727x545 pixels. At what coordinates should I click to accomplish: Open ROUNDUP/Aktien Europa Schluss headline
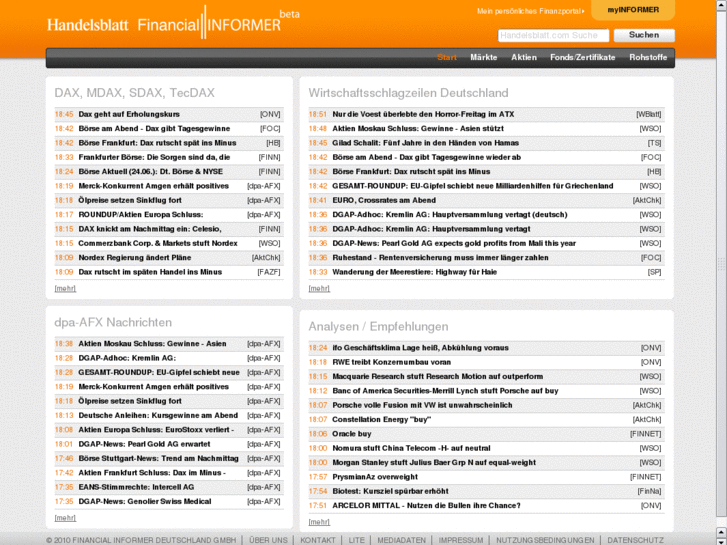point(140,215)
